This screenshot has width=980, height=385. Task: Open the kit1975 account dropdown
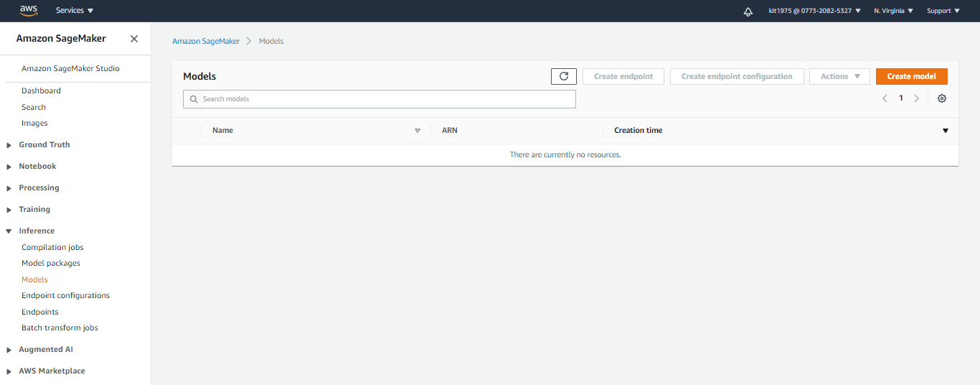tap(814, 11)
